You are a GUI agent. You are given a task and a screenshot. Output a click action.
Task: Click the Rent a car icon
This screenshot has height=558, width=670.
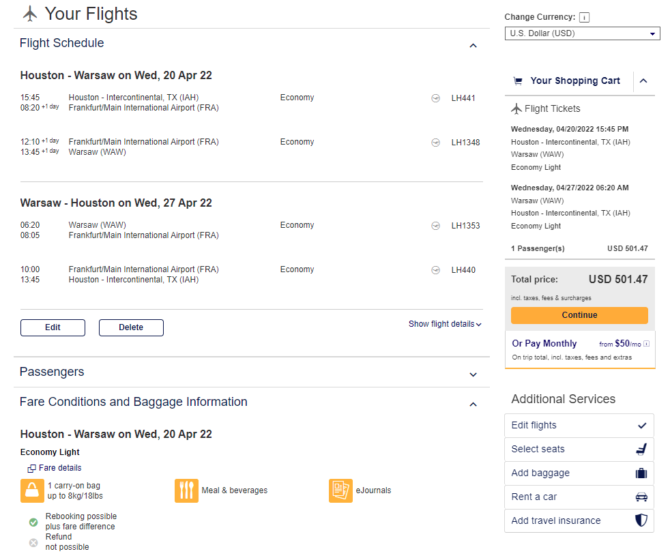pos(641,497)
